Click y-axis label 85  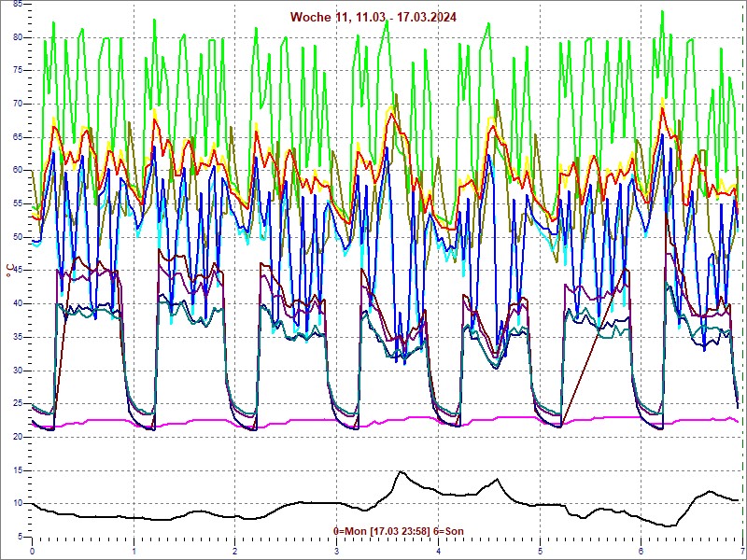tap(17, 4)
